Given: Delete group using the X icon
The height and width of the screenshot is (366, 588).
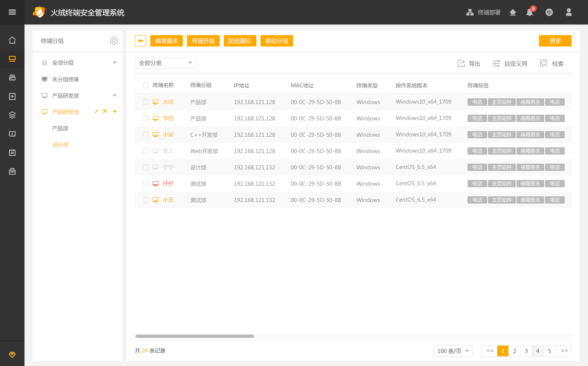Looking at the screenshot, I should click(x=105, y=111).
